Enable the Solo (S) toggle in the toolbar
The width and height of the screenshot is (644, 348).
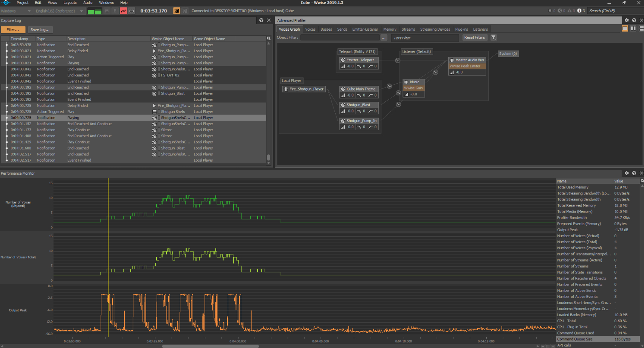pyautogui.click(x=115, y=11)
